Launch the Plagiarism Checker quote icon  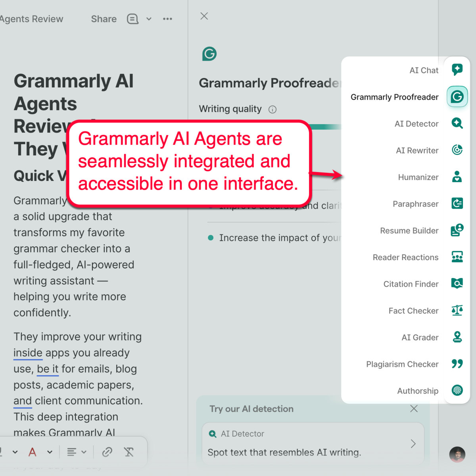coord(457,363)
